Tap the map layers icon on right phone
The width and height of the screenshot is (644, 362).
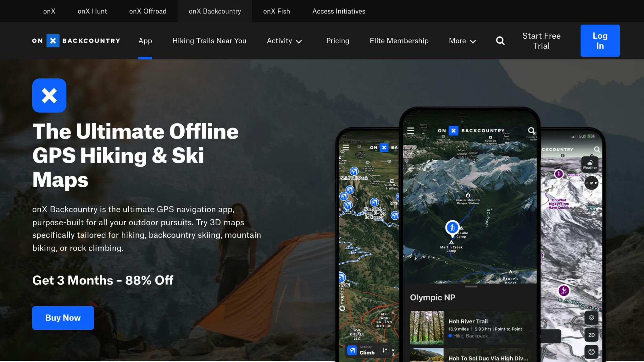[x=591, y=318]
